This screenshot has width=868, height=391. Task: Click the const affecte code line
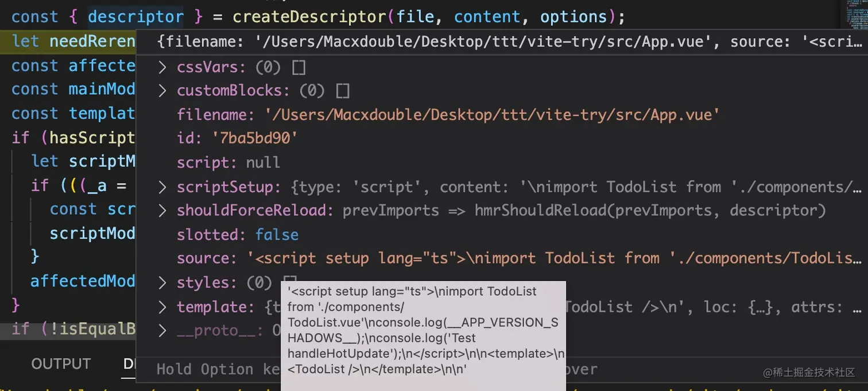tap(73, 65)
